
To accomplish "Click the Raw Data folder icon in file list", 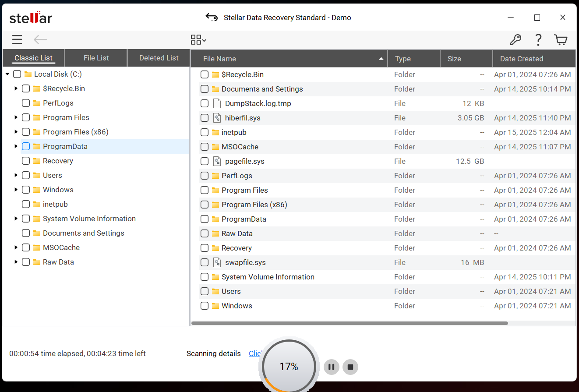I will click(x=215, y=233).
